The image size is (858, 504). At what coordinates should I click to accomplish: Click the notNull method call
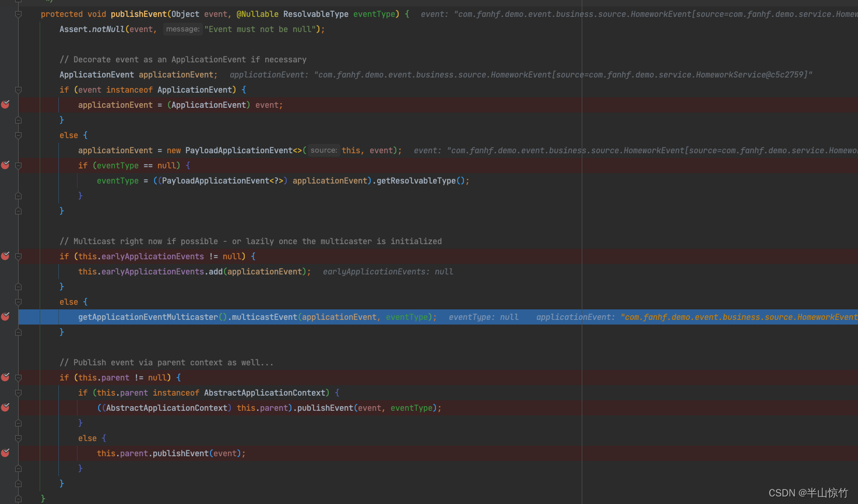point(108,29)
